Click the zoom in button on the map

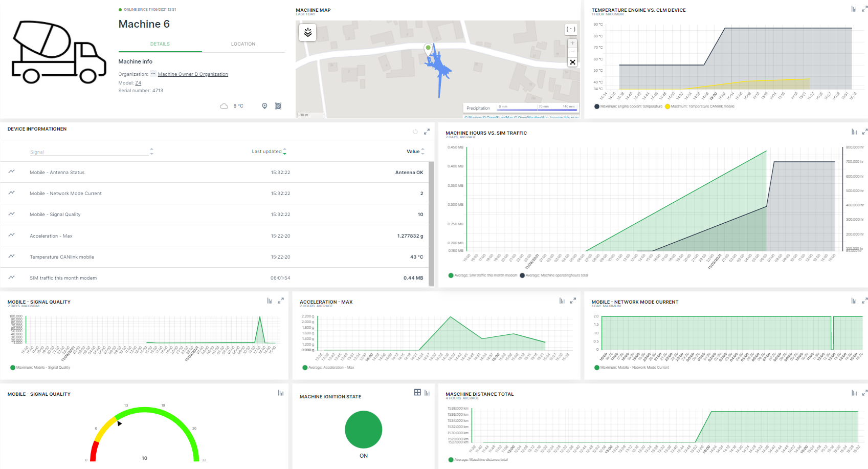(x=572, y=44)
